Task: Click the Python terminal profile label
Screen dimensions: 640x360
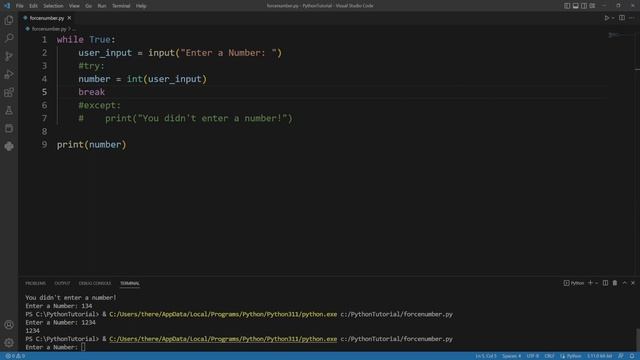Action: pos(574,283)
